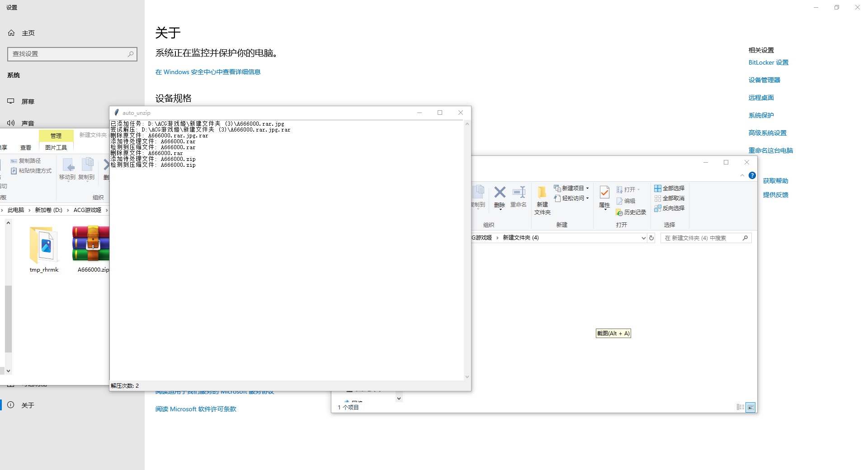Image resolution: width=868 pixels, height=470 pixels.
Task: Click 反向选择 (Invert selection) in ribbon
Action: [670, 208]
